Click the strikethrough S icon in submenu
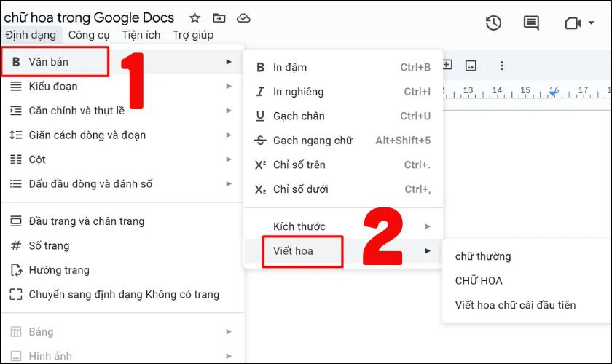612x364 pixels. pos(260,141)
